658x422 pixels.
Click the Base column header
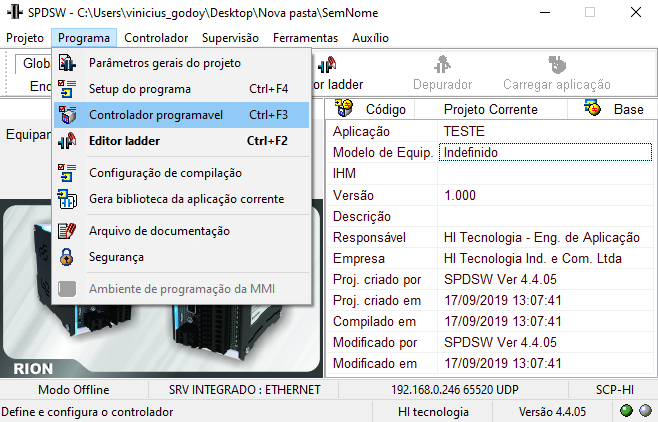tap(613, 109)
